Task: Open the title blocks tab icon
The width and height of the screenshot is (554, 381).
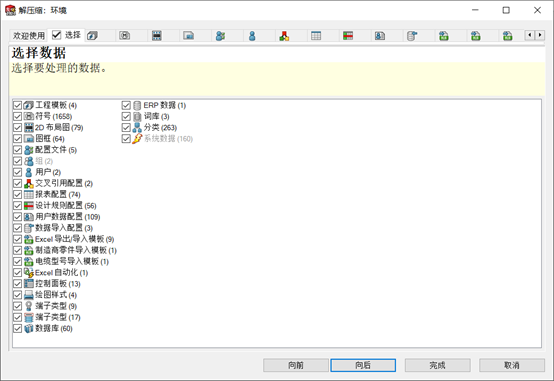Action: pyautogui.click(x=188, y=36)
